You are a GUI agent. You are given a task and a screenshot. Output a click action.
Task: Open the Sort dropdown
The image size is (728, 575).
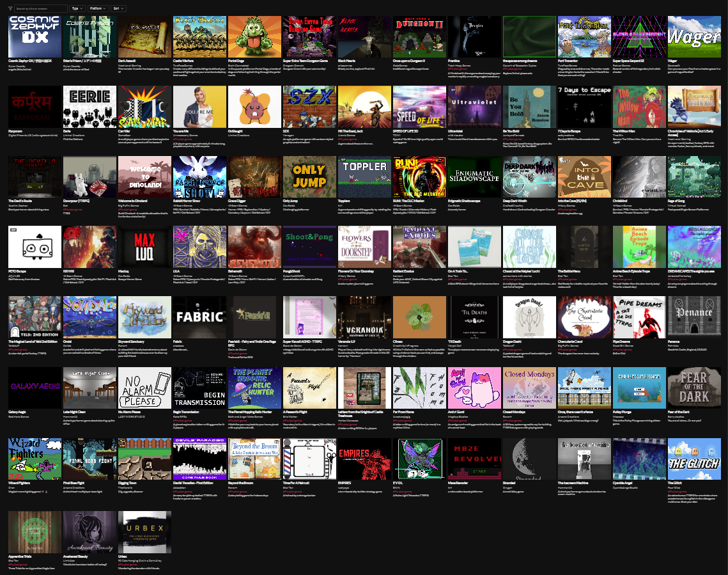point(118,8)
